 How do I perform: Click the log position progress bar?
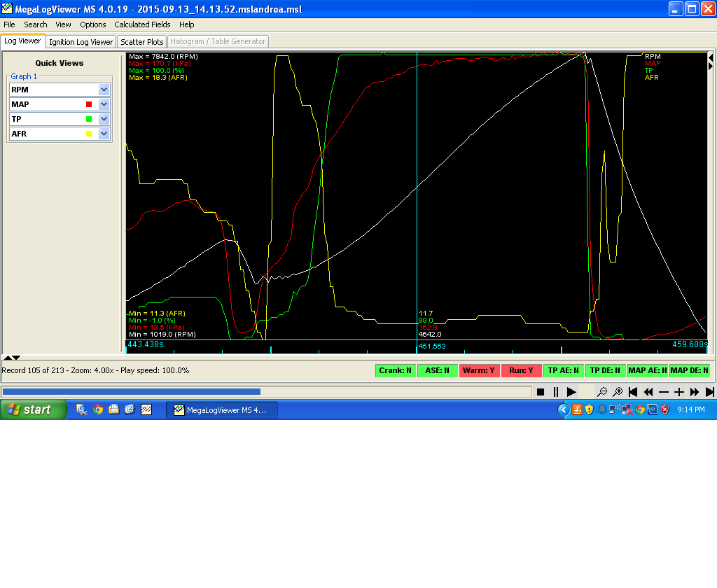point(266,392)
